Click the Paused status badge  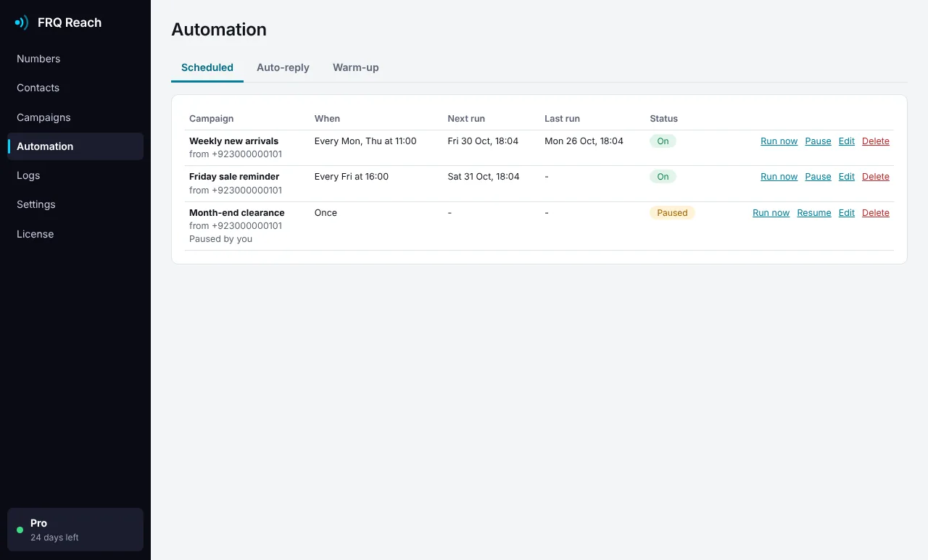672,213
